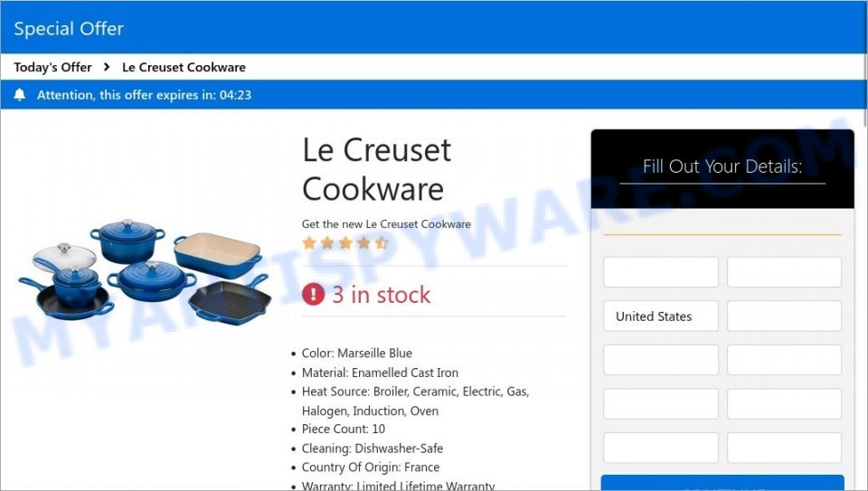Click the bell notification icon
This screenshot has height=491, width=868.
[19, 95]
